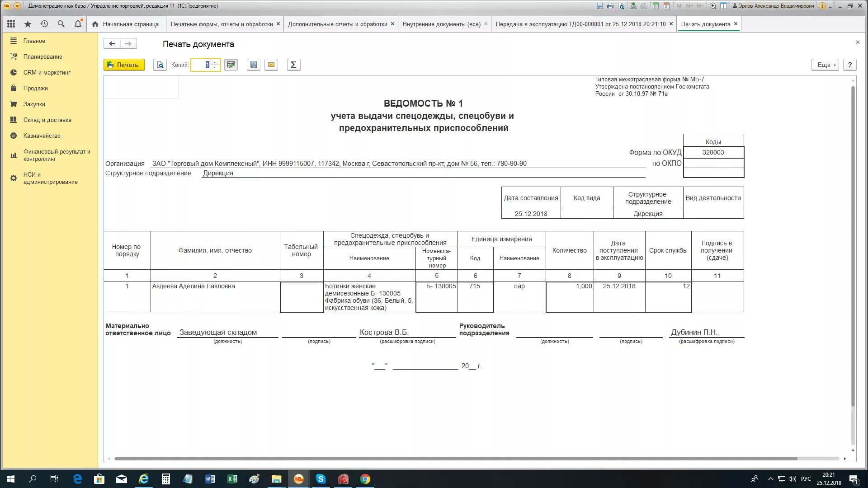
Task: Open the history clock icon
Action: [x=44, y=24]
